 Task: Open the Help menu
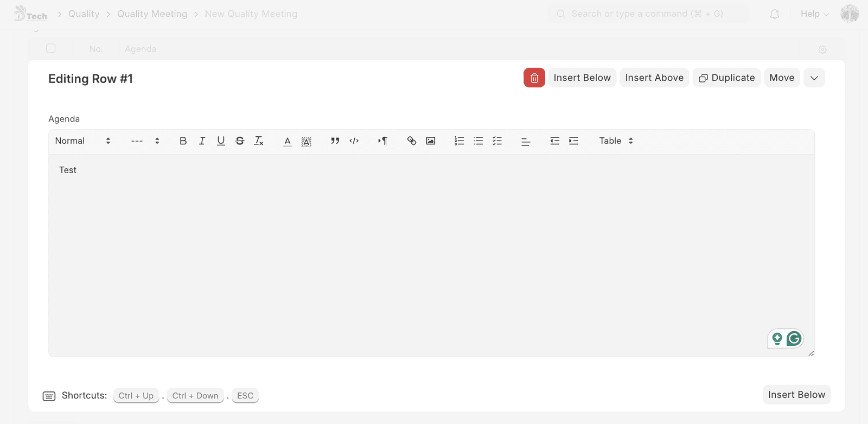pyautogui.click(x=814, y=14)
